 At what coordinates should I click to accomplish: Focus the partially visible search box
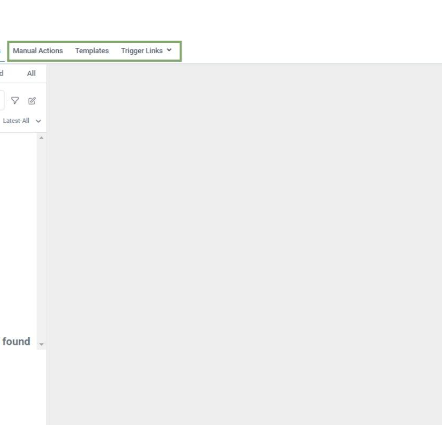2,100
